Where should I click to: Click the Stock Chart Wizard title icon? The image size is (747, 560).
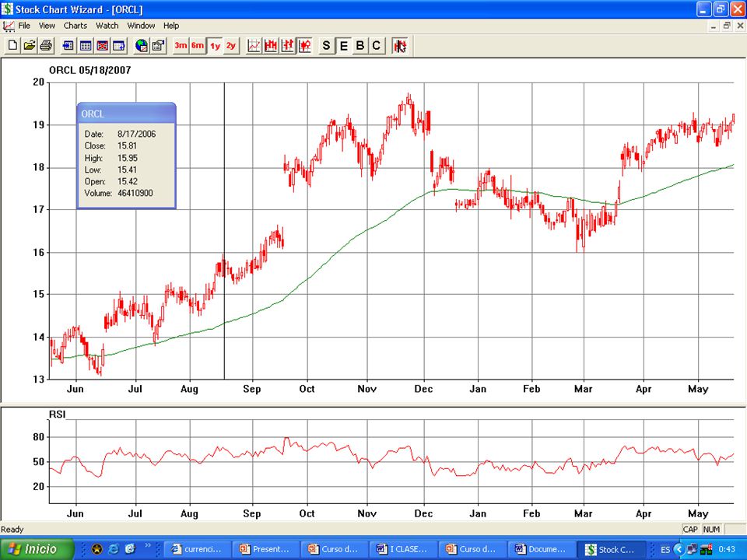(x=7, y=9)
